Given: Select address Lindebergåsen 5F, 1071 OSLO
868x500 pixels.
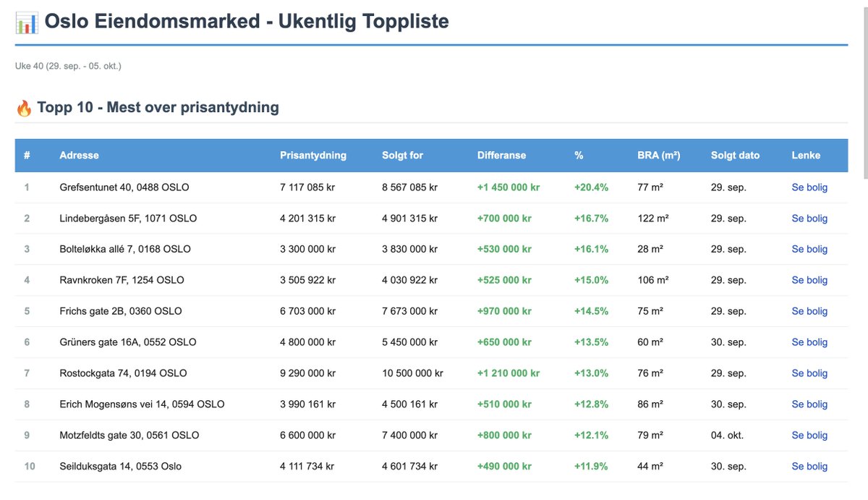Looking at the screenshot, I should pos(128,219).
